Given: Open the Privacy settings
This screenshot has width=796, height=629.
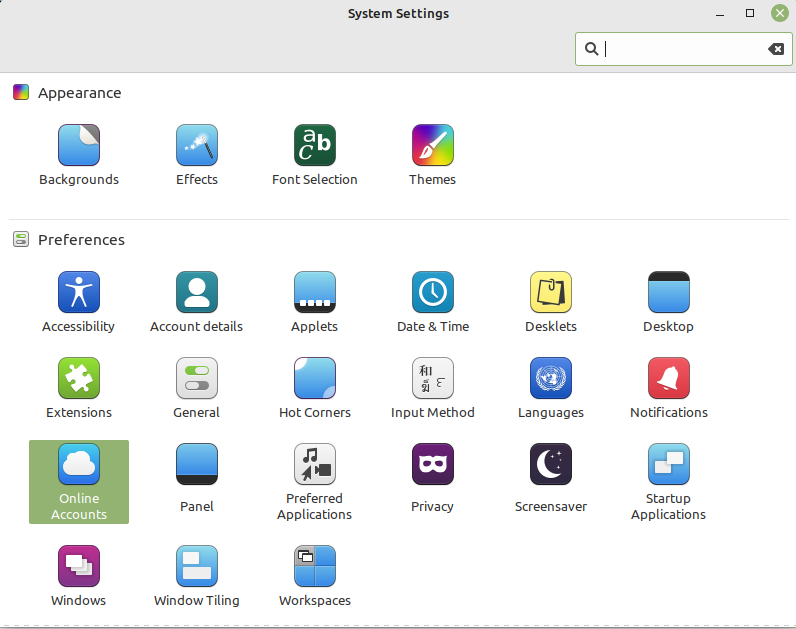Looking at the screenshot, I should click(433, 465).
